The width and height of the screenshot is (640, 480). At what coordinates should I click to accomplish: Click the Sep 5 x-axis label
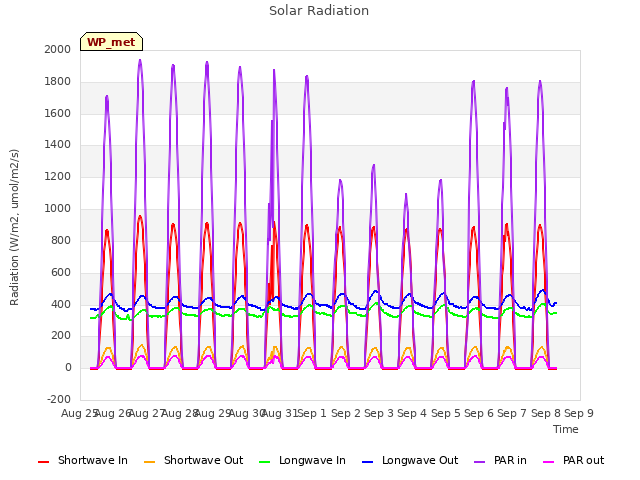coord(446,413)
